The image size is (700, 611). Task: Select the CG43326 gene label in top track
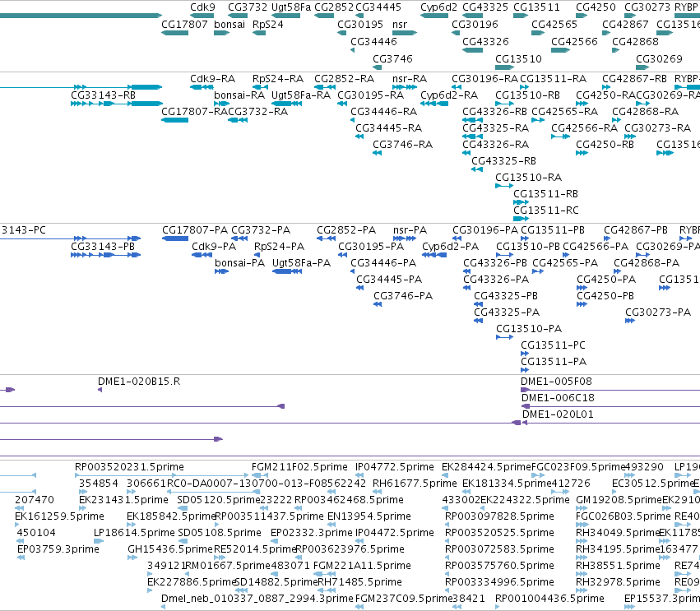(x=485, y=42)
